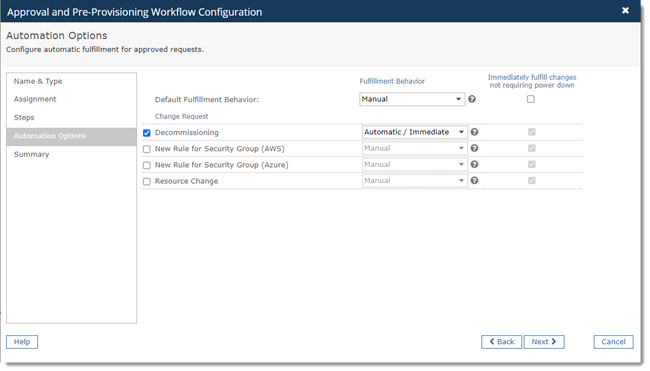Click the Back button
Viewport: 650px width, 371px height.
click(x=501, y=342)
